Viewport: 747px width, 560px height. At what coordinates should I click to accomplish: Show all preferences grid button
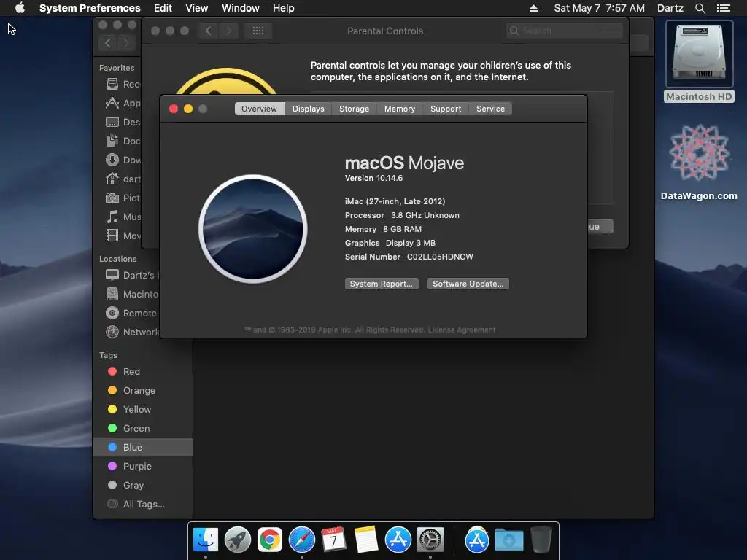pyautogui.click(x=258, y=31)
